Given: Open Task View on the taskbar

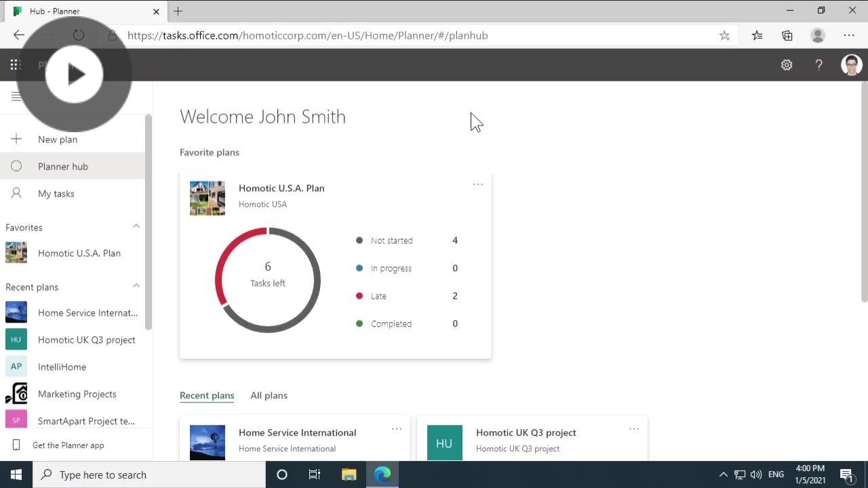Looking at the screenshot, I should coord(315,474).
